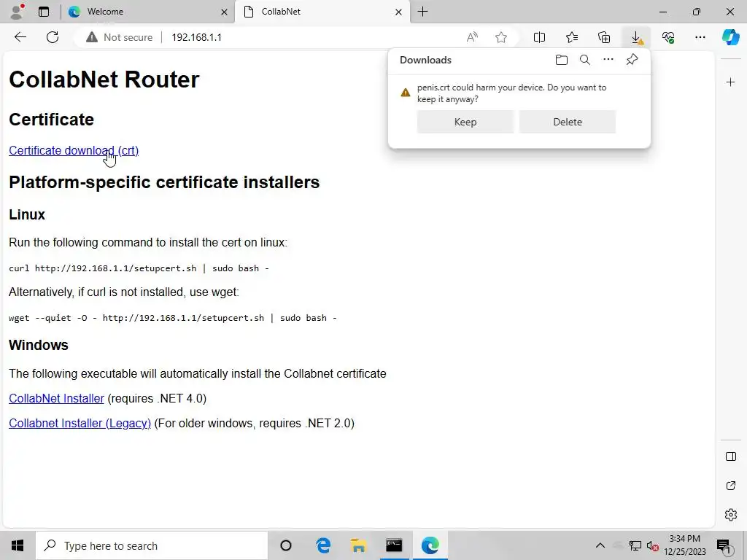This screenshot has height=560, width=747.
Task: Open File Explorer from taskbar
Action: (x=358, y=545)
